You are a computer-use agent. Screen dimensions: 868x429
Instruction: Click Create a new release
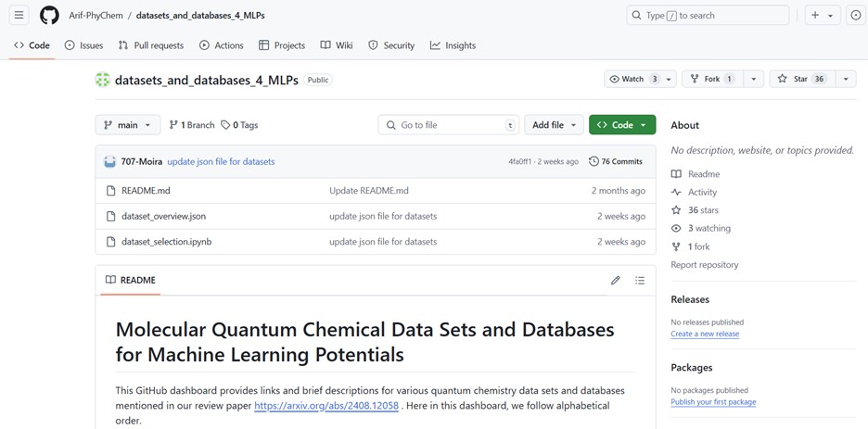click(x=705, y=334)
